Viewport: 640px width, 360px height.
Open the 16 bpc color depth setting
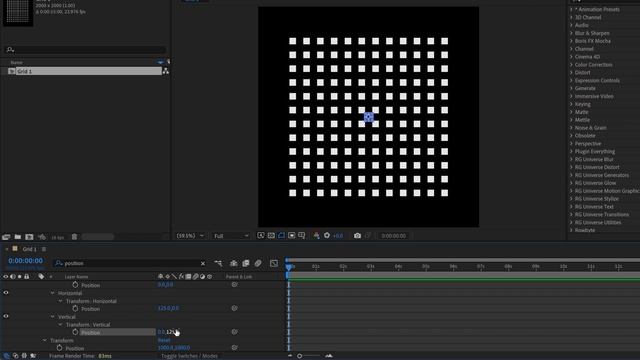(58, 237)
